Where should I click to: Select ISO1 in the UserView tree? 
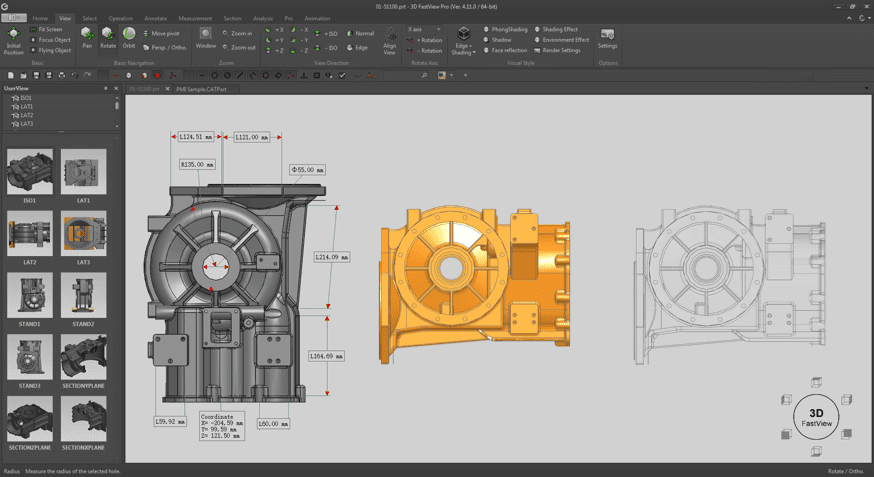click(x=27, y=98)
